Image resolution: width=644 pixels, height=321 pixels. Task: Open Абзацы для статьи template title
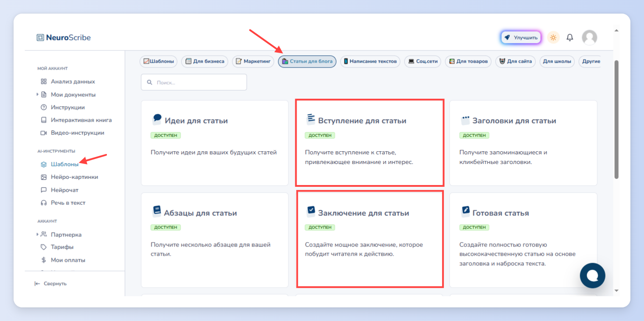tap(200, 213)
